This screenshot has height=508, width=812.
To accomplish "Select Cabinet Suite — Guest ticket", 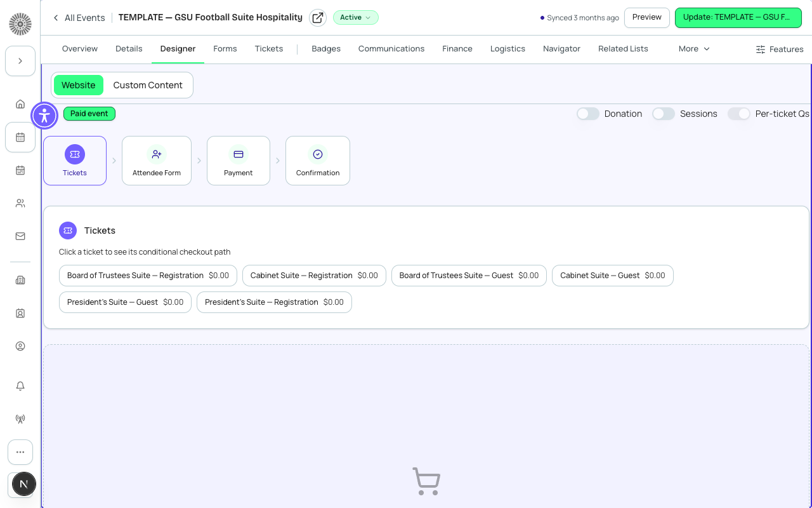I will pos(613,276).
